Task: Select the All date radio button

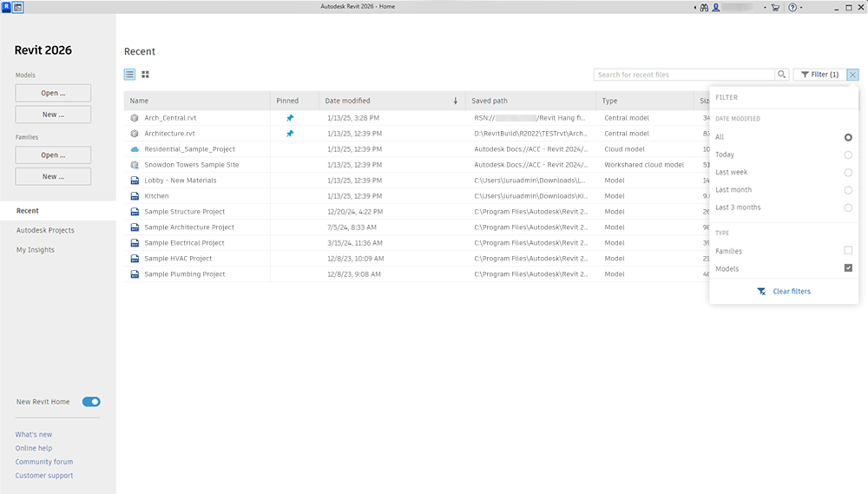Action: 848,137
